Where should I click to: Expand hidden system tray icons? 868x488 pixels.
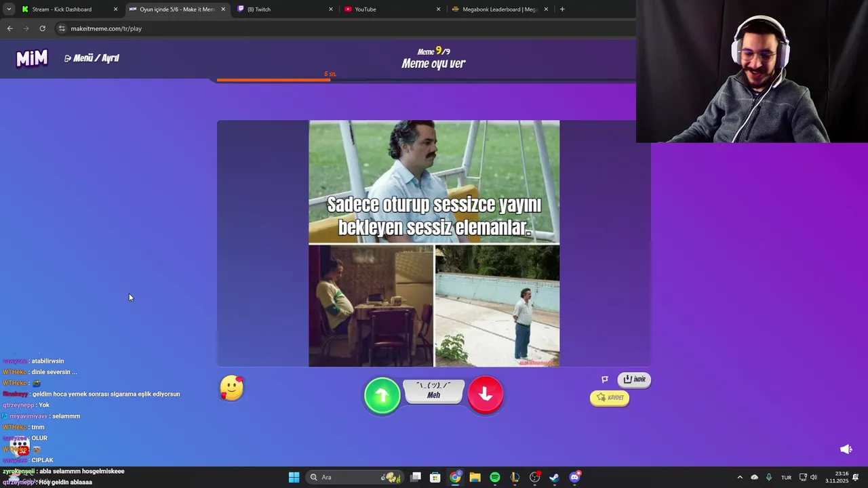pyautogui.click(x=740, y=477)
